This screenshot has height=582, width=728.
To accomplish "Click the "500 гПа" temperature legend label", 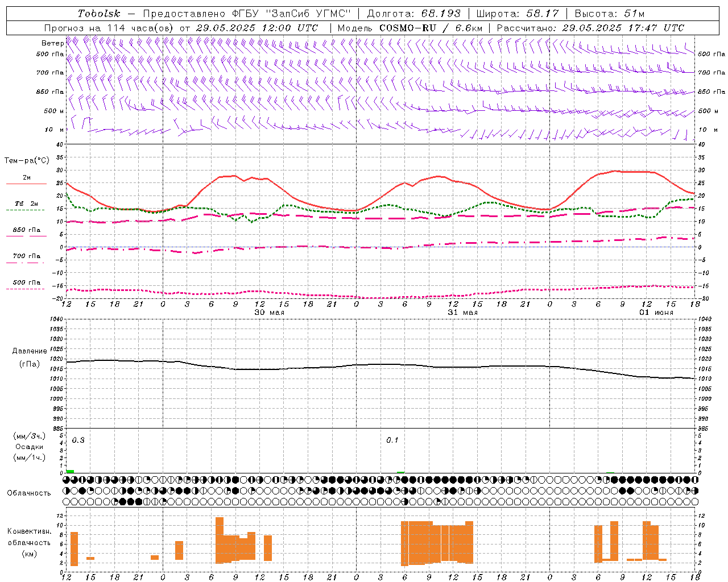I will [27, 282].
